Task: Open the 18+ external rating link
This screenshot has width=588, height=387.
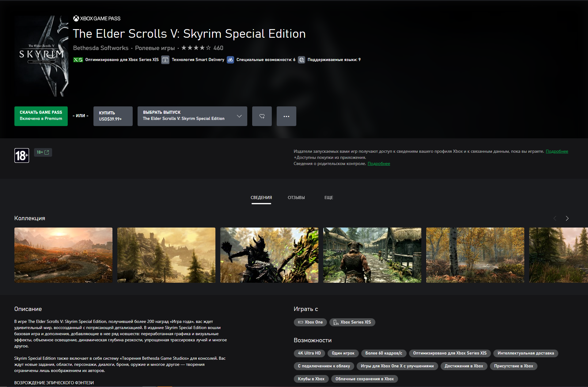Action: point(43,152)
